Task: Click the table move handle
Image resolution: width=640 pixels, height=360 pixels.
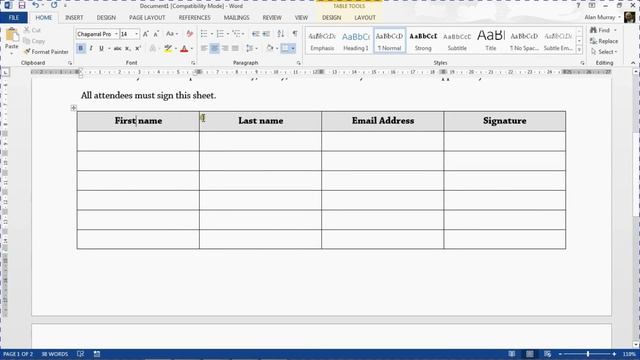Action: [x=73, y=108]
